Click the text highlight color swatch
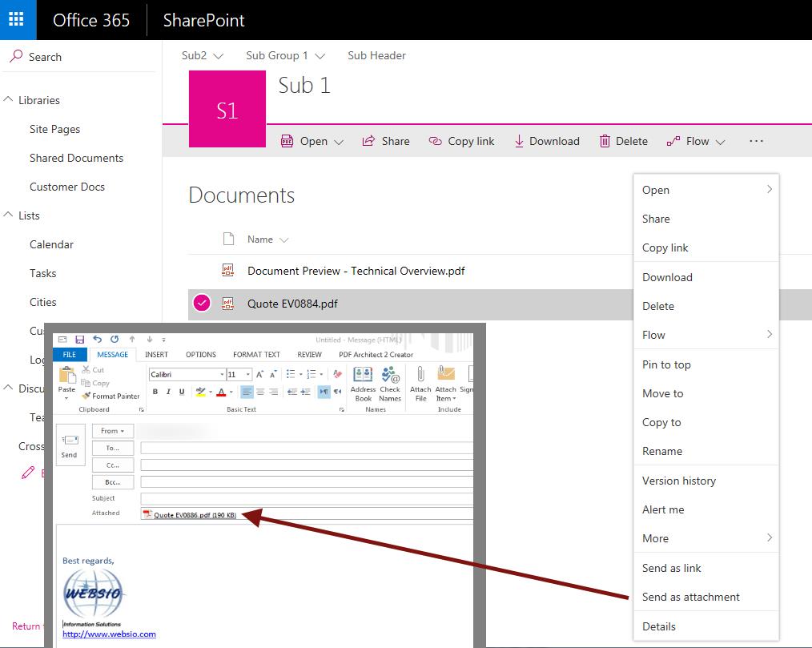 tap(201, 392)
